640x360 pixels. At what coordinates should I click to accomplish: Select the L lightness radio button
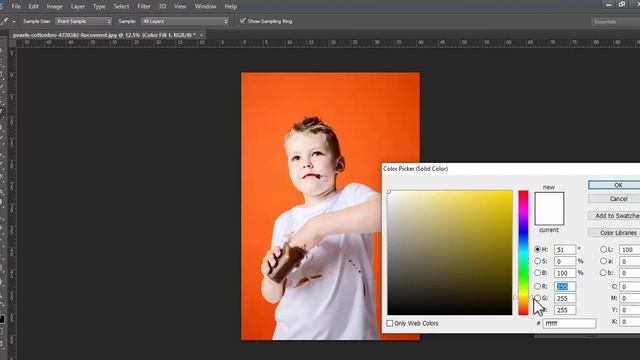coord(603,249)
